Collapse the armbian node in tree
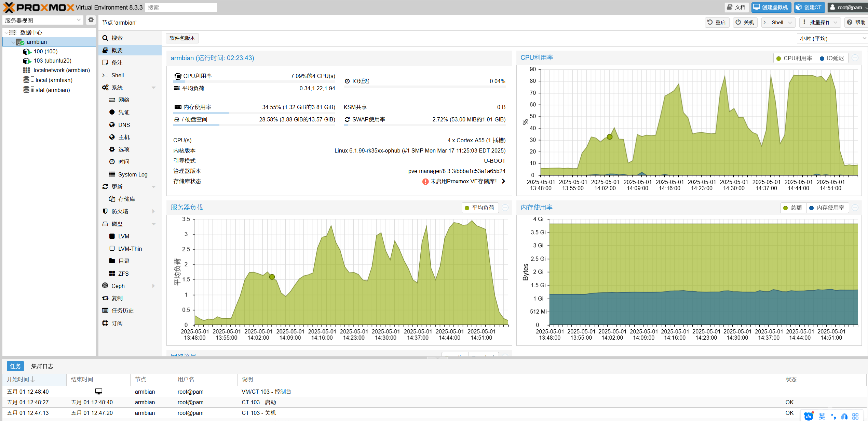 [x=13, y=42]
